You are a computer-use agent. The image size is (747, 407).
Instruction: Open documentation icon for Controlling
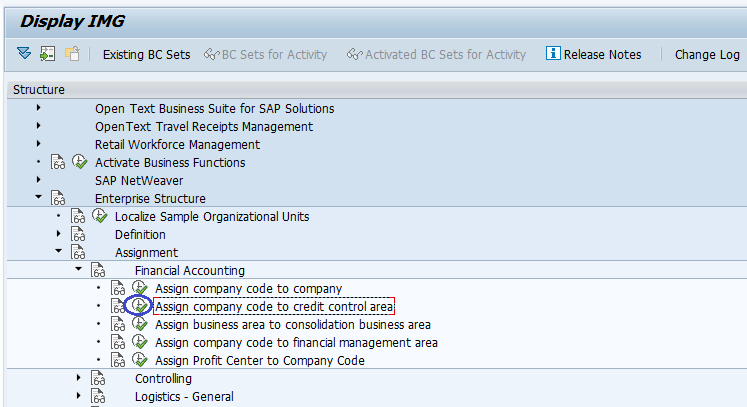pyautogui.click(x=98, y=378)
